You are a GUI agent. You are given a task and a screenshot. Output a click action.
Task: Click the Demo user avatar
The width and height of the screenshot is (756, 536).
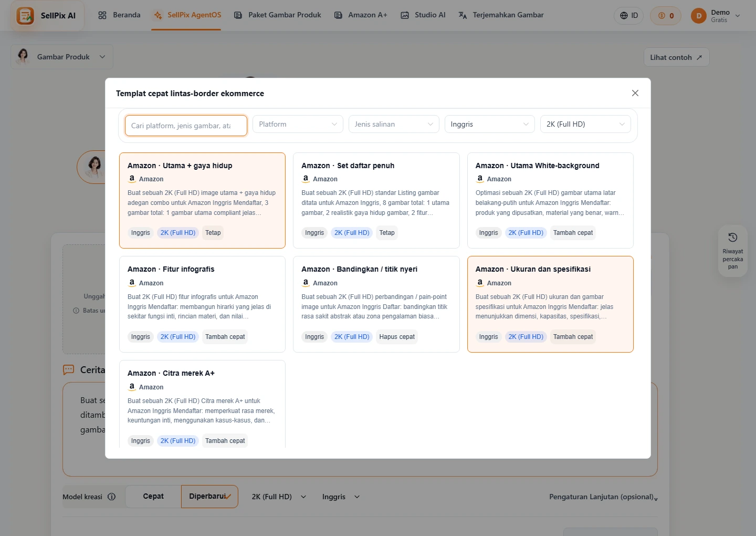(699, 16)
